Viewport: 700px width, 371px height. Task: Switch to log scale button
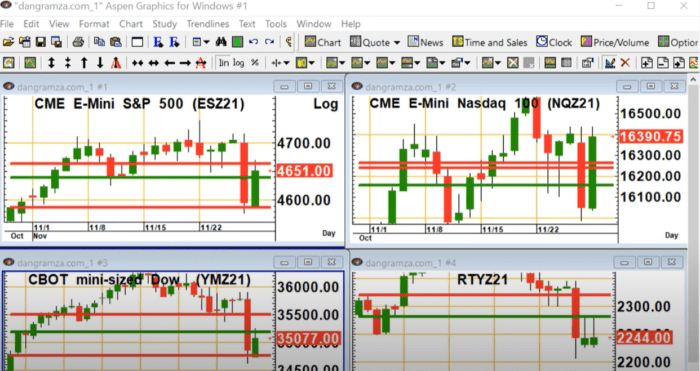click(238, 63)
